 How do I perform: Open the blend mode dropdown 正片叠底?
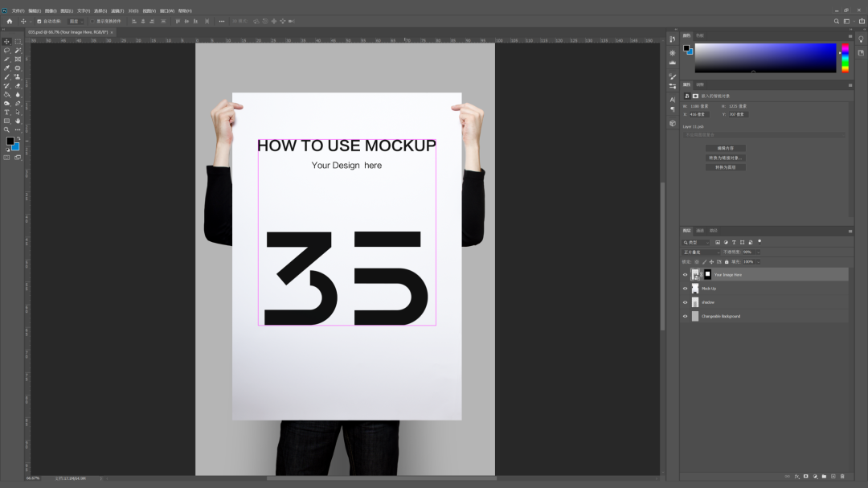click(x=700, y=252)
